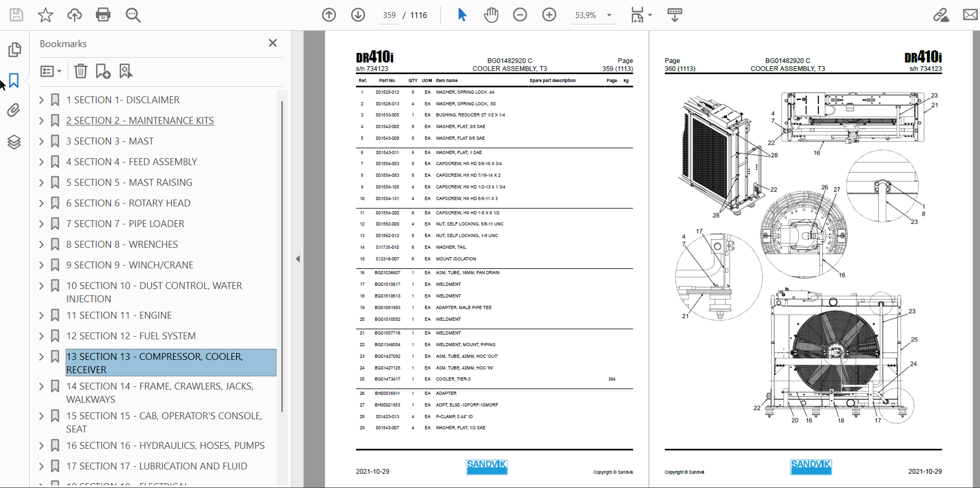
Task: Click the Sandvik logo on page 360
Action: click(811, 466)
